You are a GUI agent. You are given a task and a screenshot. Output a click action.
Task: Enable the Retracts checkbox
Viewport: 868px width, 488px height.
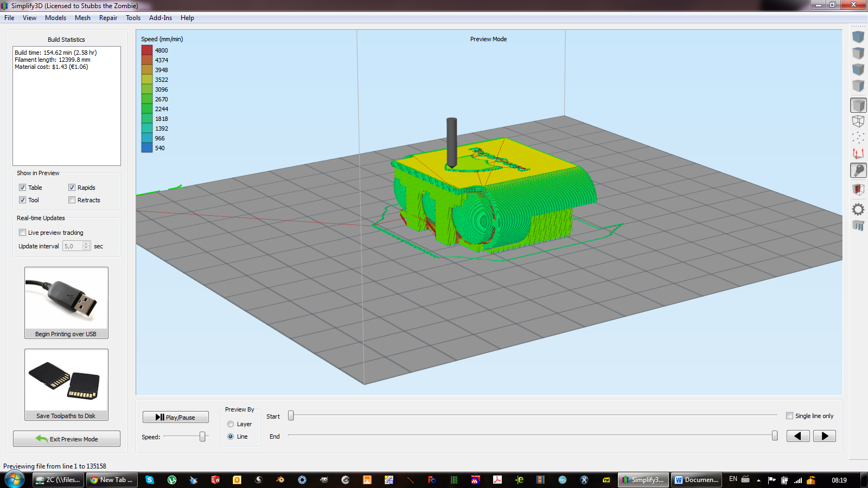(x=72, y=200)
